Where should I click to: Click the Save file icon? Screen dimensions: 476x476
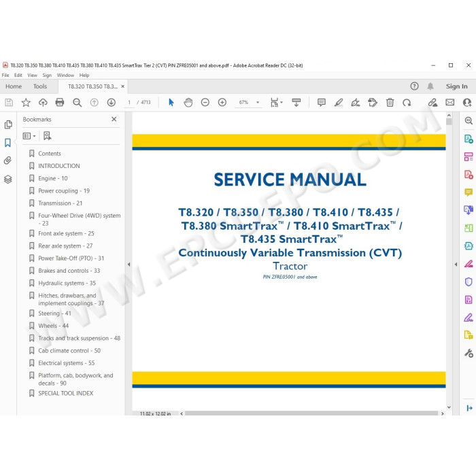[9, 103]
